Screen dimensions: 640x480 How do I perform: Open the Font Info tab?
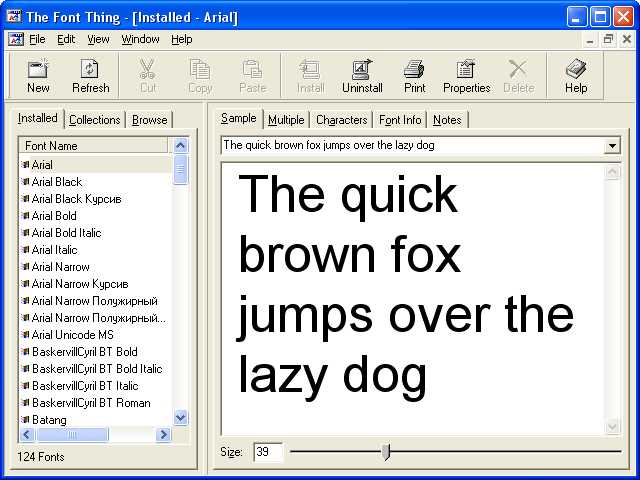(400, 120)
